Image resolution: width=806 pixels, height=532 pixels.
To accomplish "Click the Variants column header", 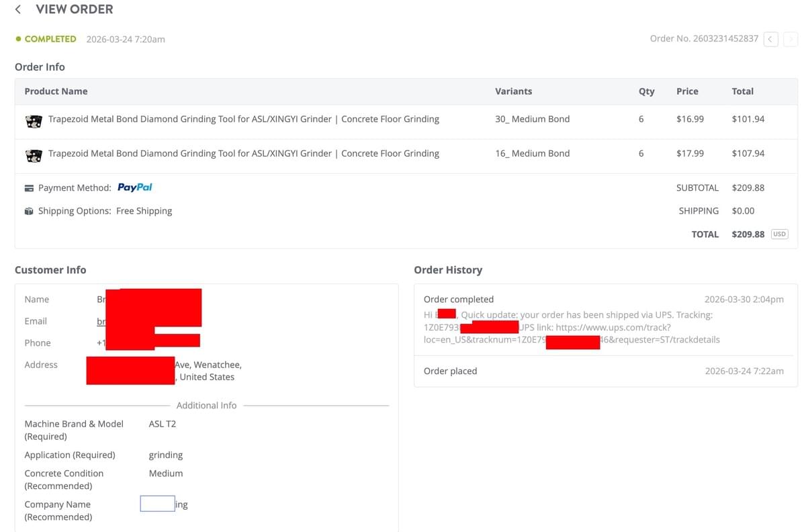I will [513, 91].
